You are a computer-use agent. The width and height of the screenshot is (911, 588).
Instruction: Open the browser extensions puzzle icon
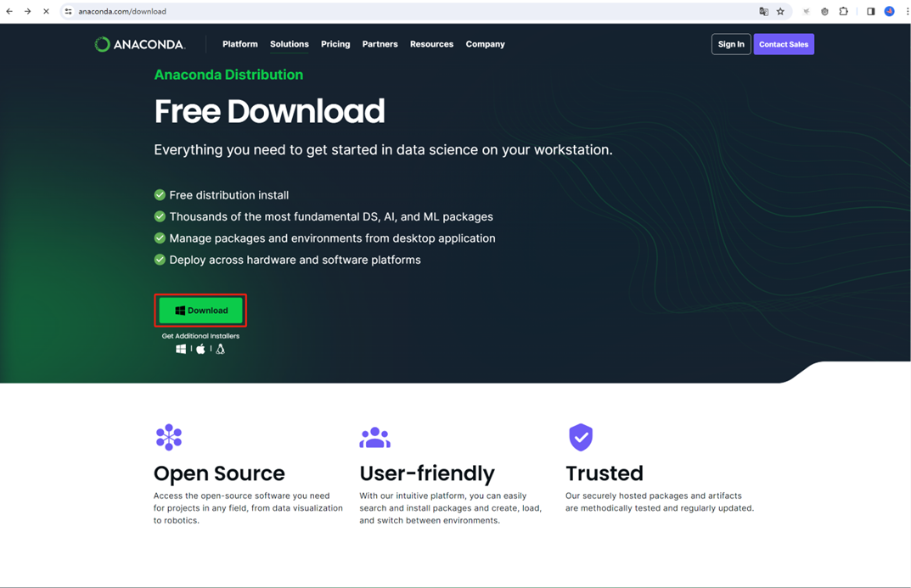844,11
